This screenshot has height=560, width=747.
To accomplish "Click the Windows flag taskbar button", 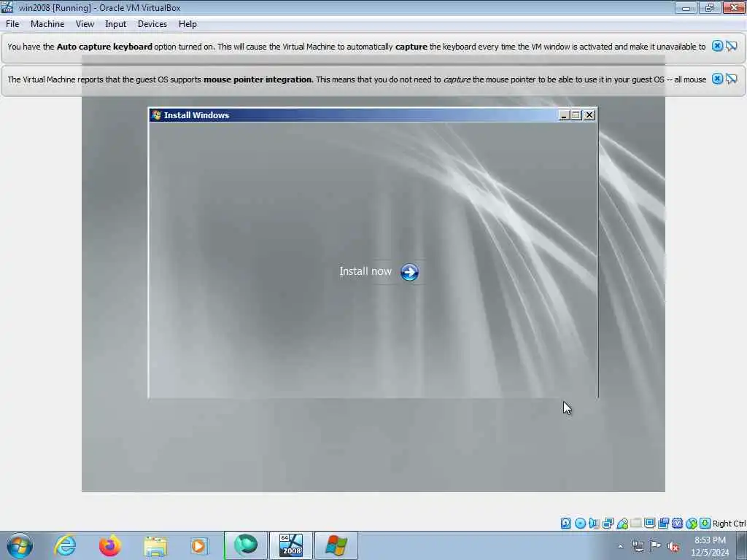I will pos(336,545).
